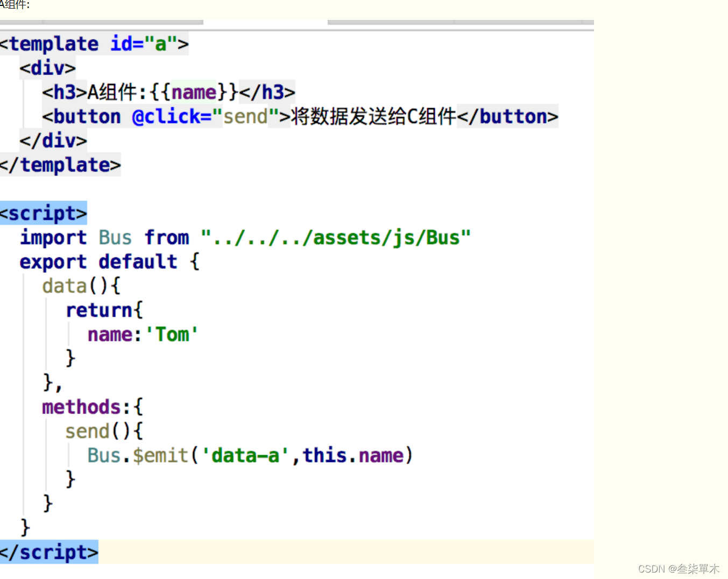
Task: Click the highlighted opening <script> tag
Action: 44,213
